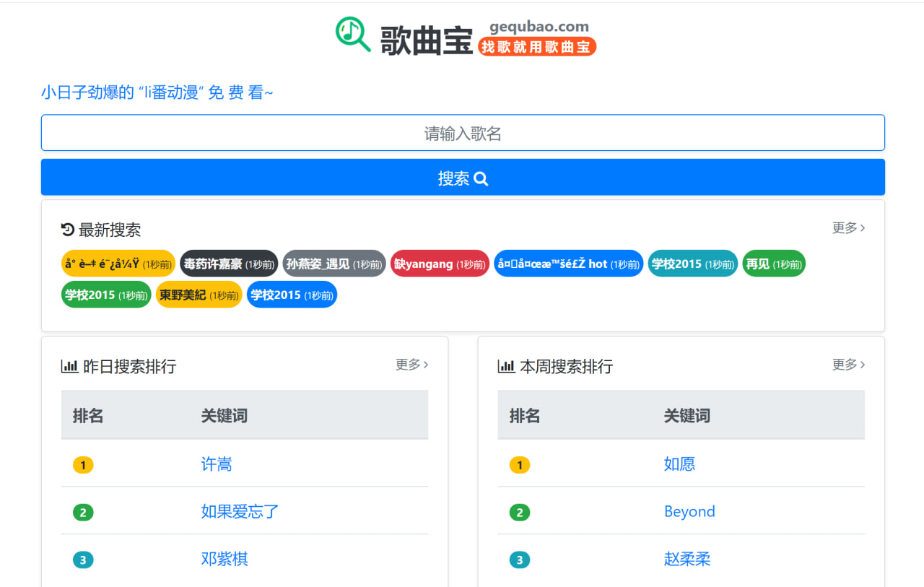924x587 pixels.
Task: Click the history icon beside 最新搜索
Action: pos(68,230)
